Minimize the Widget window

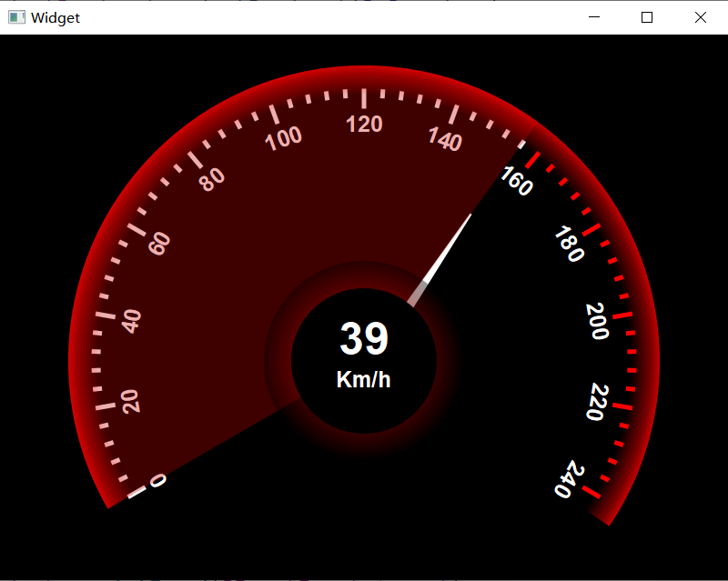(x=594, y=17)
